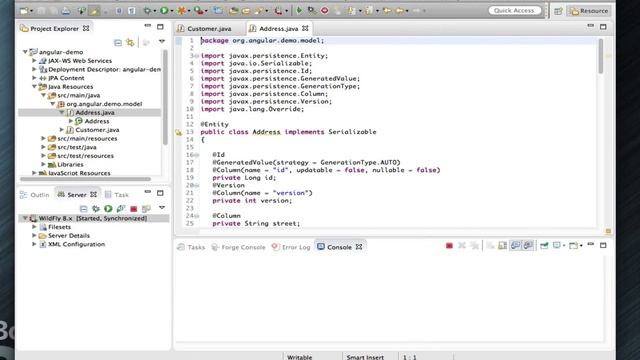Expand the XML Configuration node
Image resolution: width=640 pixels, height=360 pixels.
[34, 244]
